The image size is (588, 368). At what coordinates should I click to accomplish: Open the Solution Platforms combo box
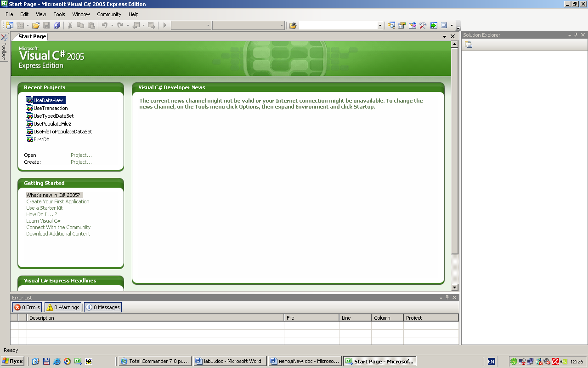(249, 26)
